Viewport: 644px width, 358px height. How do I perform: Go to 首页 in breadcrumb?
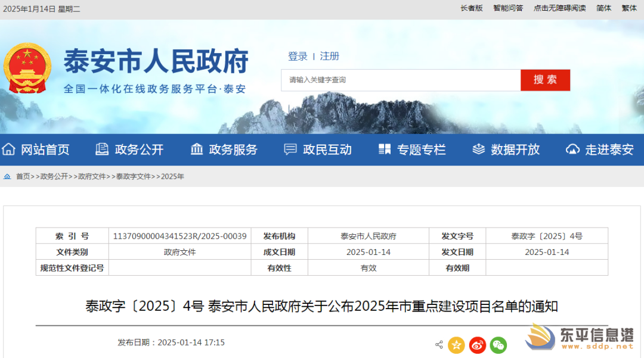pyautogui.click(x=23, y=176)
